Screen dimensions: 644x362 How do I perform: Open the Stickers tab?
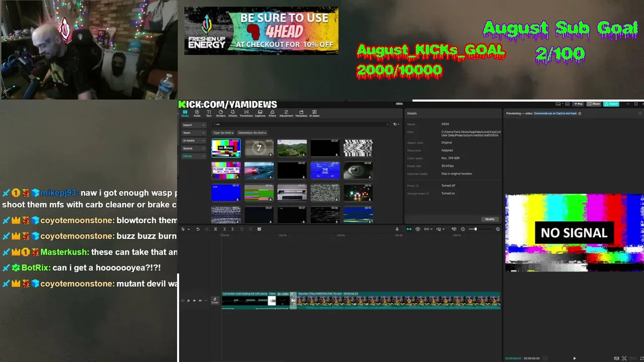[221, 113]
